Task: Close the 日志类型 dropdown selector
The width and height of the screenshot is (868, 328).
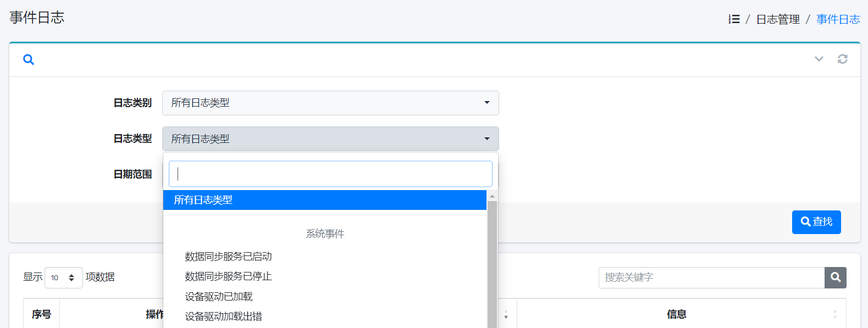Action: tap(330, 139)
